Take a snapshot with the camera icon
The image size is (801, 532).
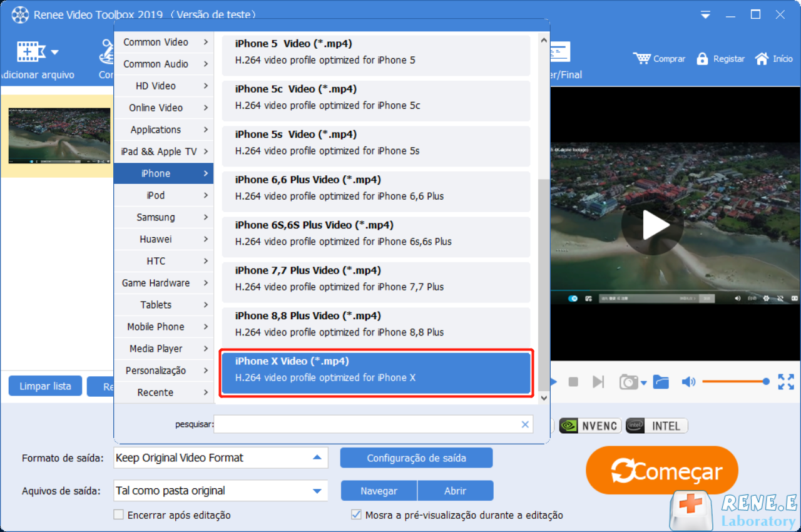click(x=629, y=382)
